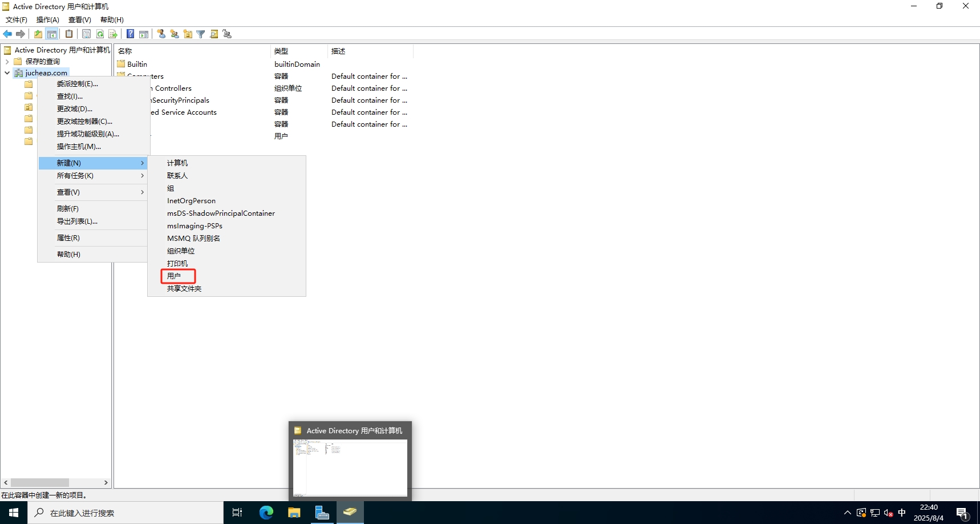Create new user via toolbar person icon
980x524 pixels.
click(161, 34)
